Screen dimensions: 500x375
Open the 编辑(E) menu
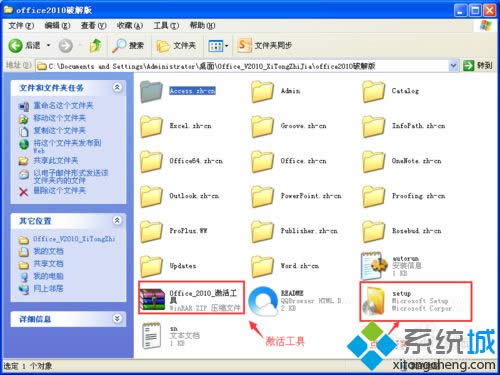pos(57,25)
